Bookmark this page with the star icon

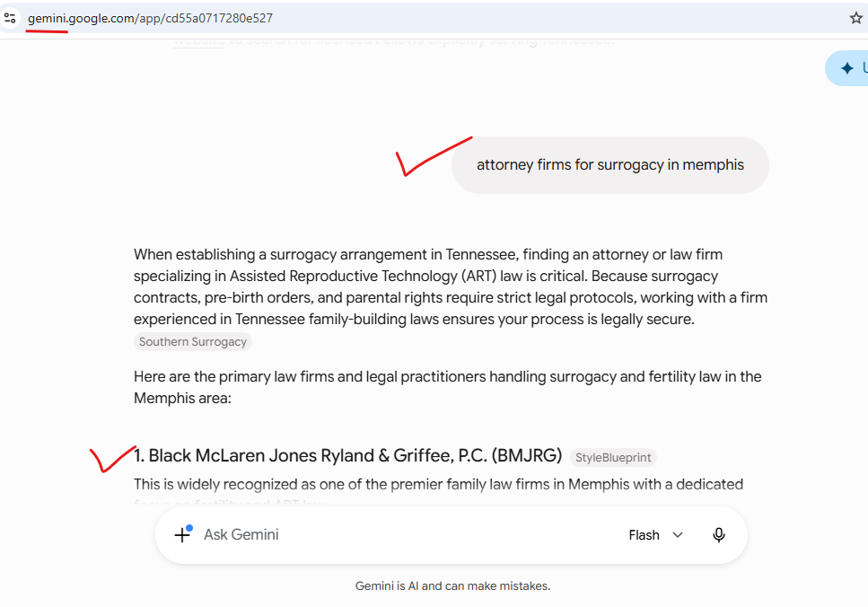click(855, 18)
